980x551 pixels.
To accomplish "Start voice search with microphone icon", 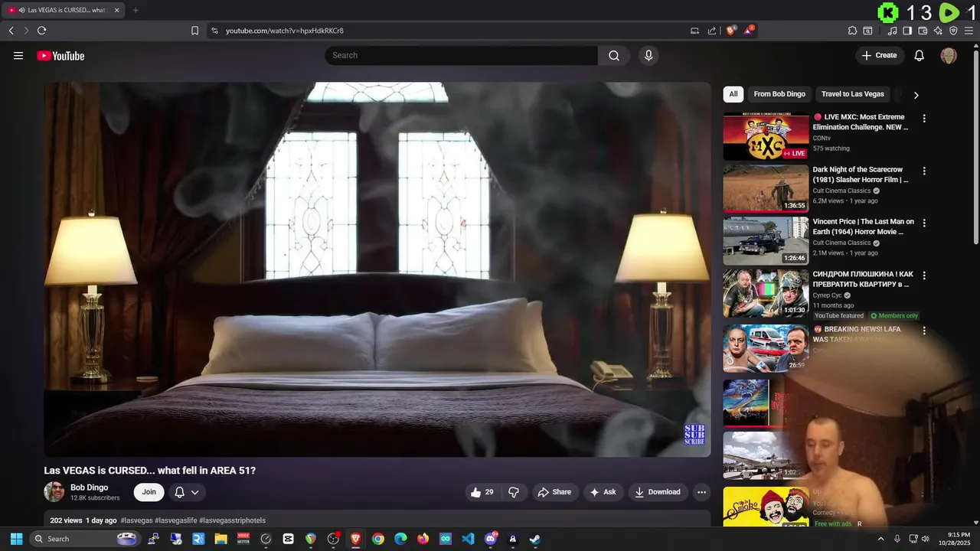I will coord(648,55).
